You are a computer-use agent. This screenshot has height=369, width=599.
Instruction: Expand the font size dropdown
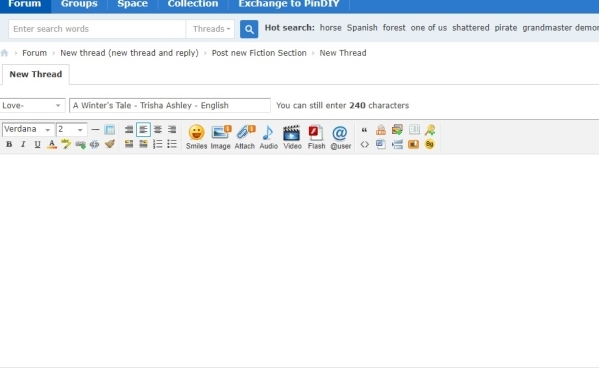(x=71, y=129)
